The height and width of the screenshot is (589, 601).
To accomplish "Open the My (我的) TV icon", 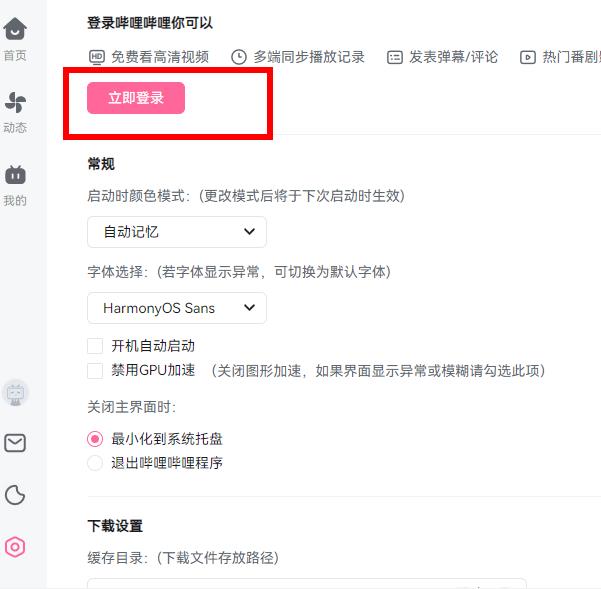I will click(x=15, y=175).
